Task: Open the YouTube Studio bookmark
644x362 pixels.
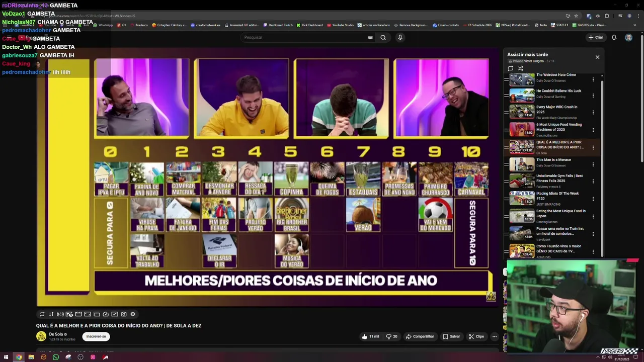Action: click(340, 25)
